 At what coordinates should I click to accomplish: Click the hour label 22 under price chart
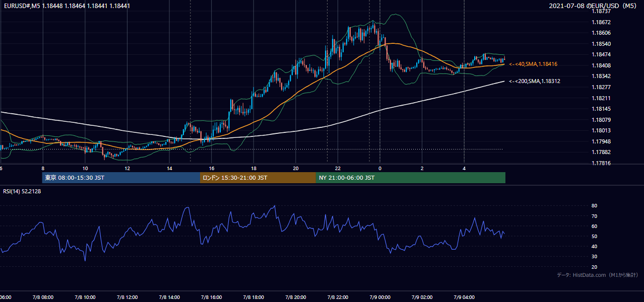(338, 168)
